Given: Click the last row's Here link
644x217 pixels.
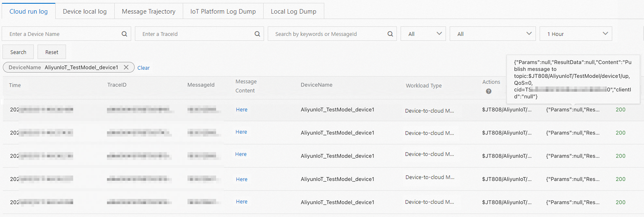Looking at the screenshot, I should click(241, 202).
